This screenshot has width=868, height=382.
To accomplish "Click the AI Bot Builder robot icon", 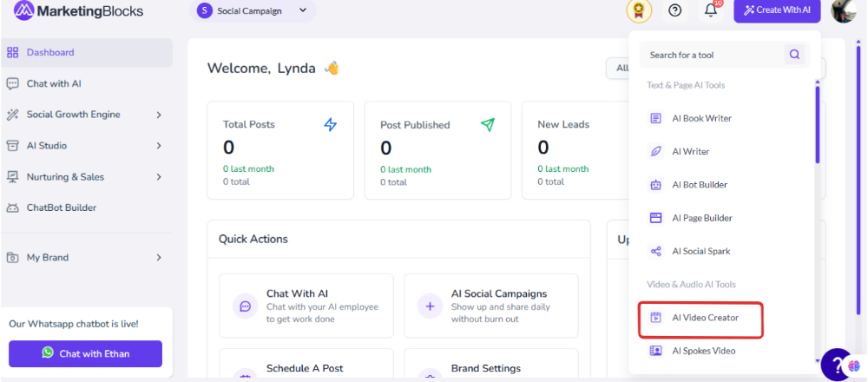I will point(656,185).
